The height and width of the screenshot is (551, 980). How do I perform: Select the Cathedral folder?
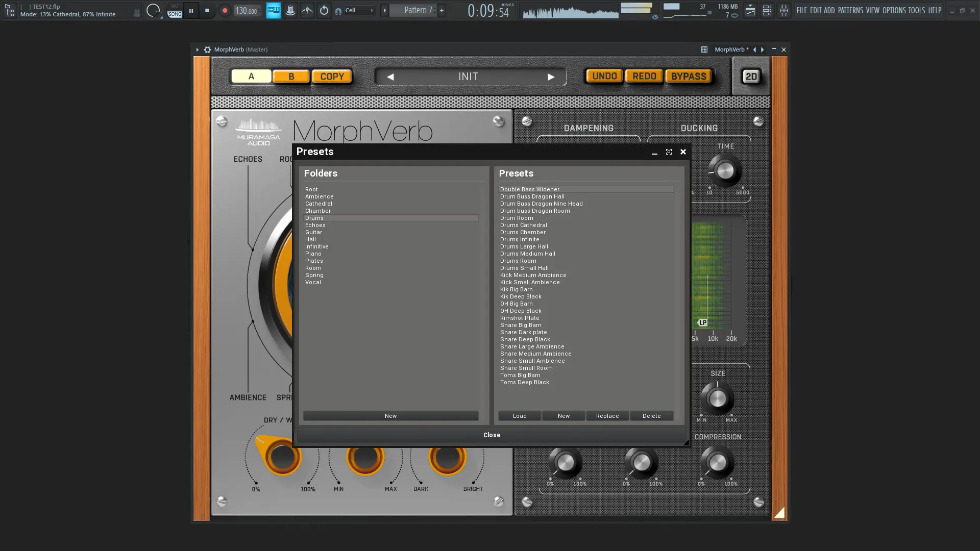pyautogui.click(x=318, y=204)
